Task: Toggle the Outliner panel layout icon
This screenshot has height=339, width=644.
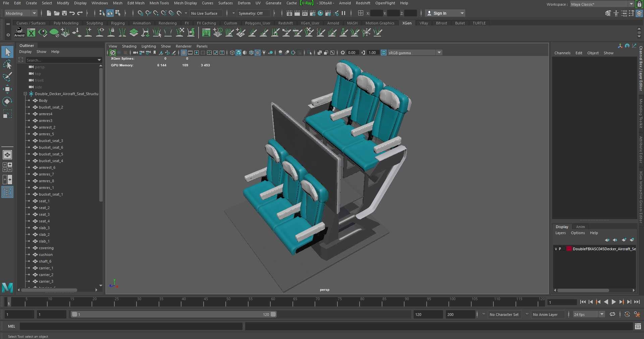Action: pyautogui.click(x=7, y=192)
